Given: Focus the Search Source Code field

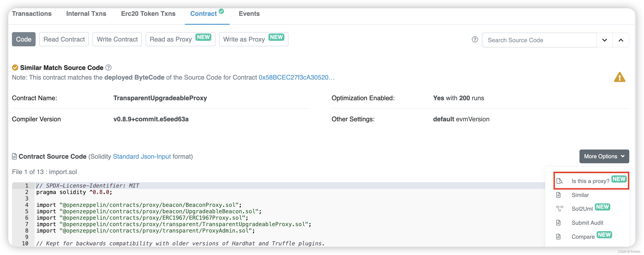Looking at the screenshot, I should (539, 40).
